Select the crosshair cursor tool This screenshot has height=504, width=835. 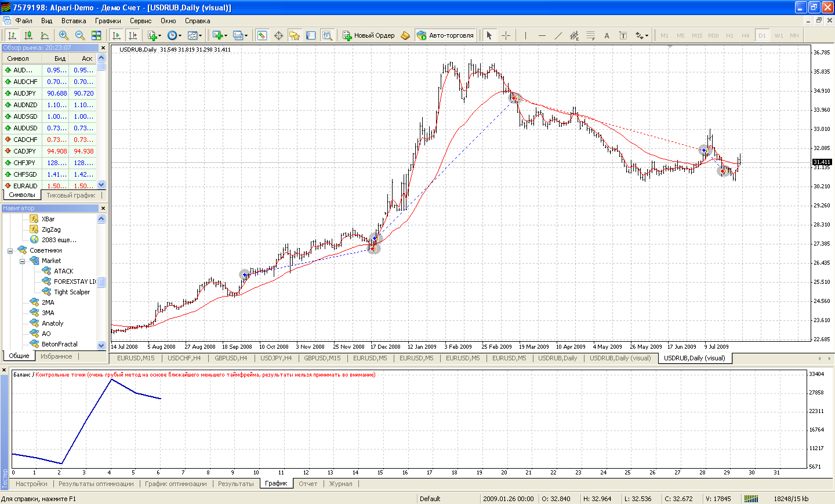click(506, 35)
